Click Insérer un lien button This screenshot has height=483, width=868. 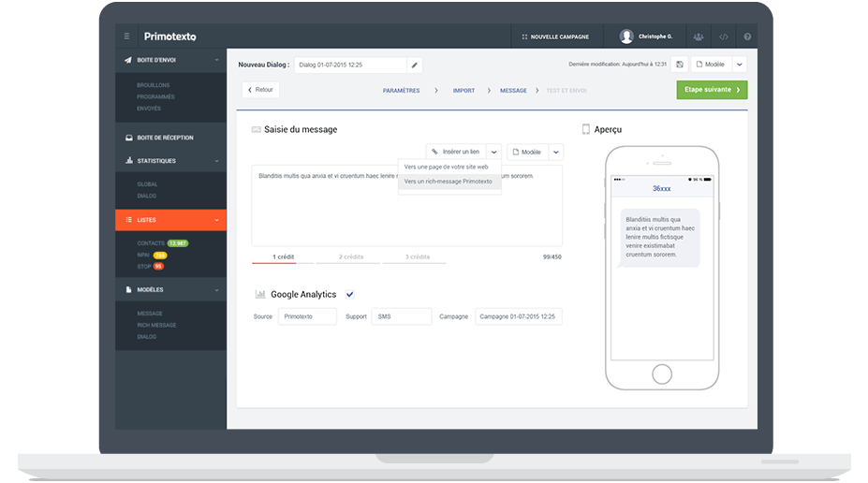tap(456, 152)
